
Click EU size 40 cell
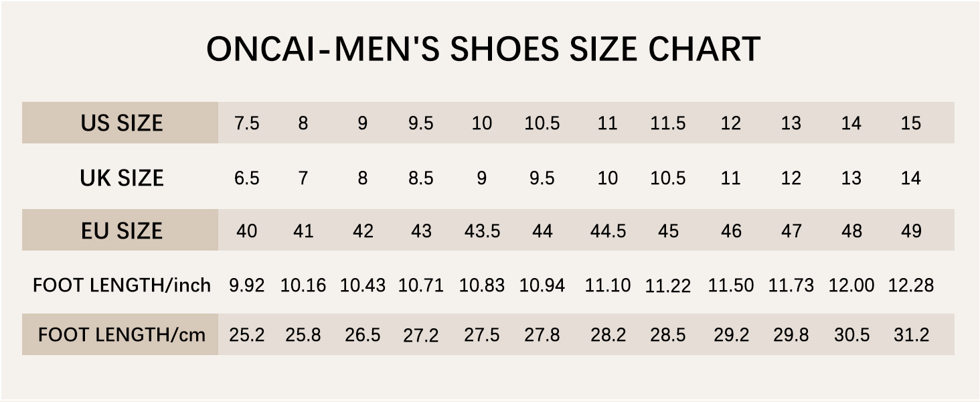[246, 231]
